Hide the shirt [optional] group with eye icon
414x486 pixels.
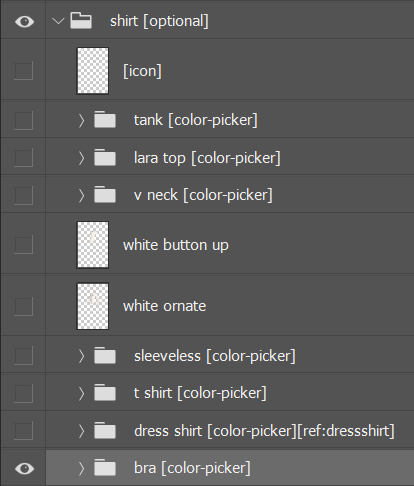[24, 22]
